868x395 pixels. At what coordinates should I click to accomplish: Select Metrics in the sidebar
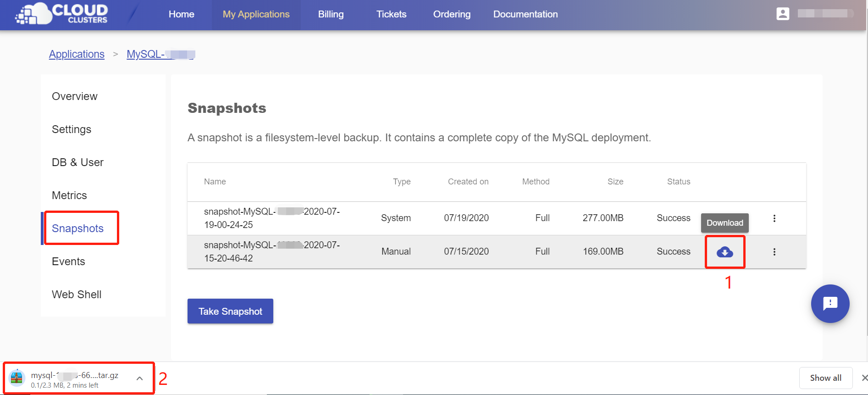[69, 195]
